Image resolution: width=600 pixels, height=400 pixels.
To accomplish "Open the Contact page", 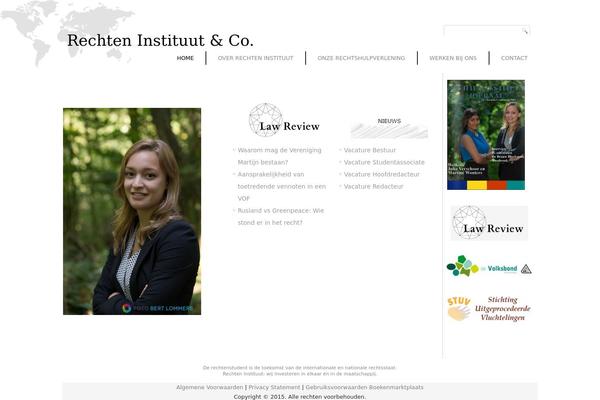I will [x=514, y=58].
